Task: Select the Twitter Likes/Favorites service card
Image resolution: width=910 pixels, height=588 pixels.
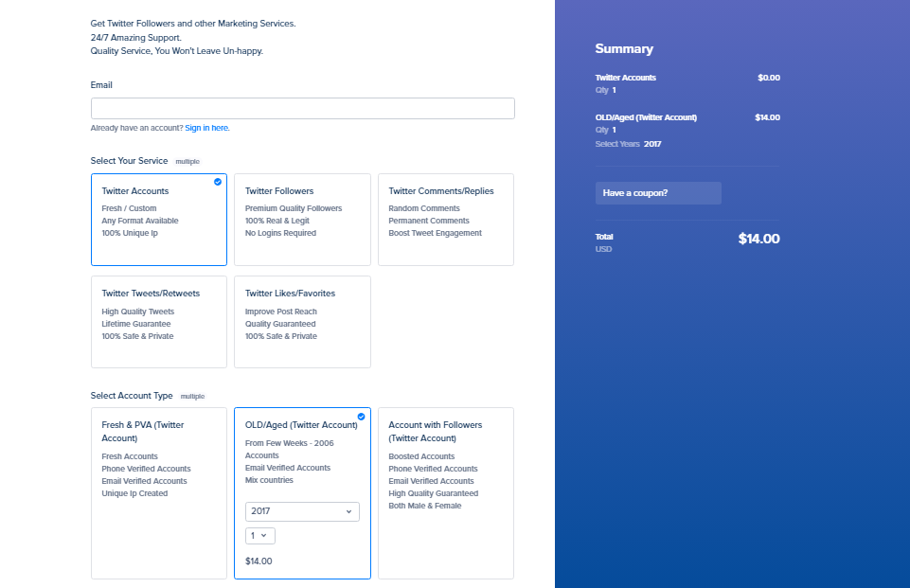Action: [x=302, y=322]
